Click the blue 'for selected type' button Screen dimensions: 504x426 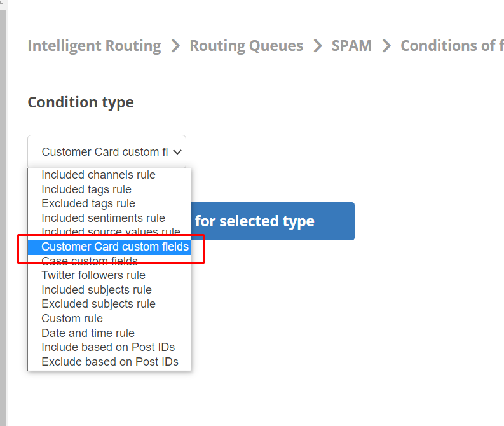[x=273, y=221]
